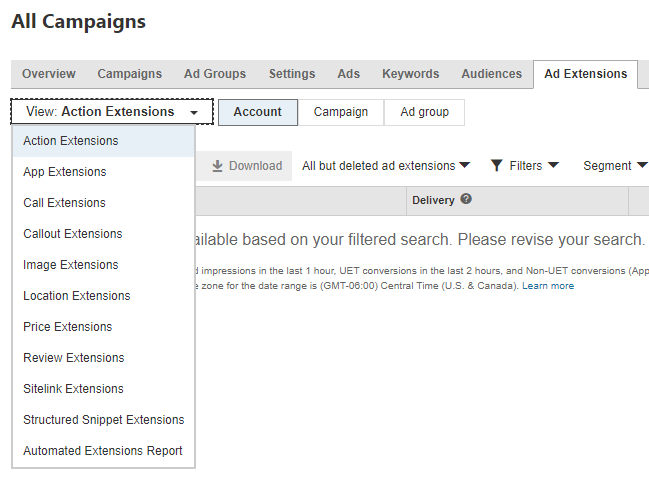This screenshot has width=649, height=494.
Task: Click the Filters funnel icon
Action: (x=496, y=165)
